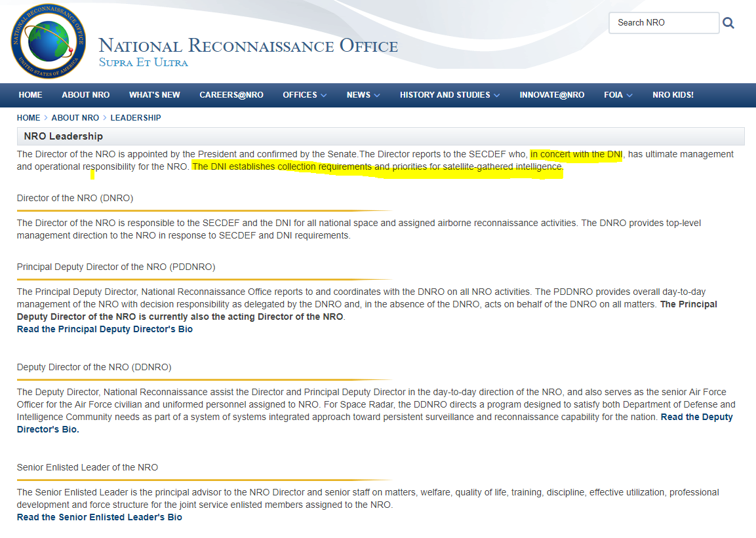Image resolution: width=756 pixels, height=538 pixels.
Task: Click the NRO globe logo
Action: point(47,41)
